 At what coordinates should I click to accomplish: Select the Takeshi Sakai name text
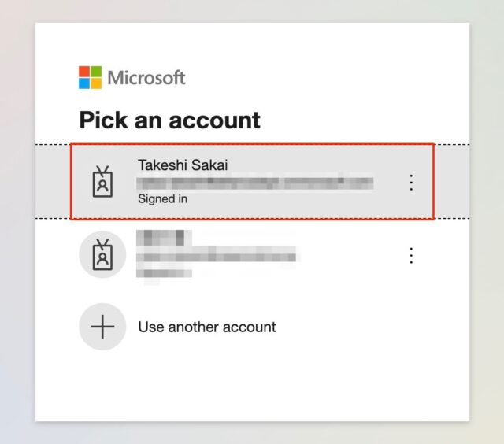pyautogui.click(x=183, y=165)
